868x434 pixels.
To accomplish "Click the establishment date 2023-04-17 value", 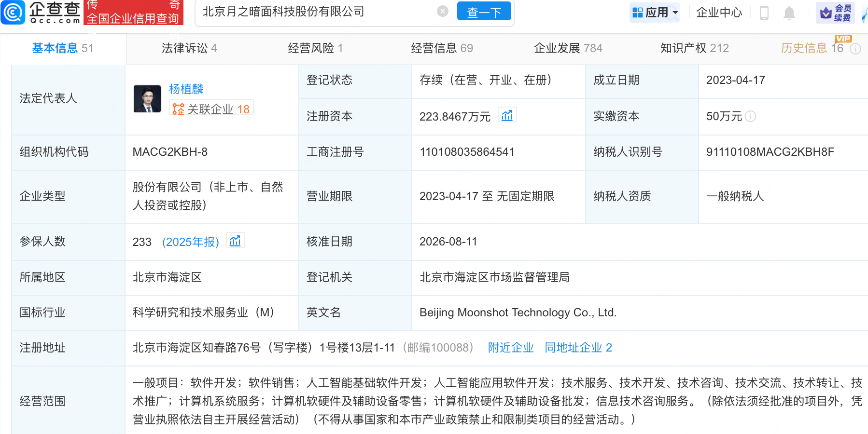I will point(736,80).
